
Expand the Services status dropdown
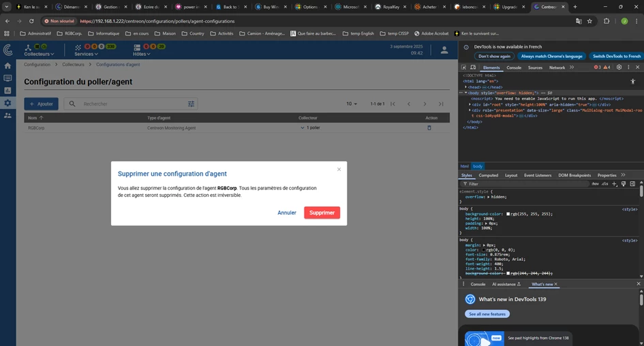click(x=87, y=54)
